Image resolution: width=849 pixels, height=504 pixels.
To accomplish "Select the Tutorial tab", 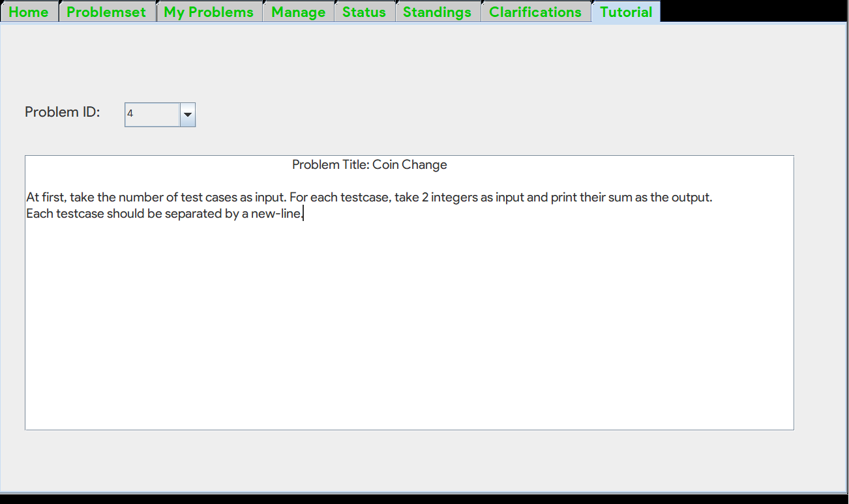I will (x=626, y=12).
